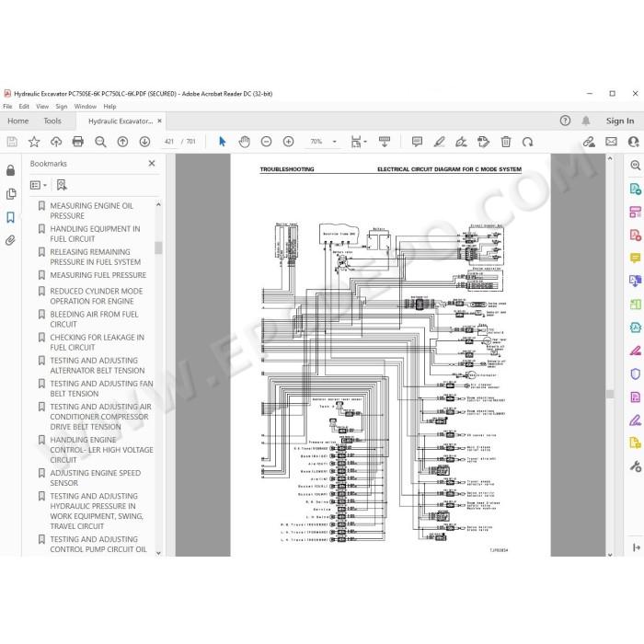Image resolution: width=644 pixels, height=644 pixels.
Task: Go to next page arrow
Action: 144,142
